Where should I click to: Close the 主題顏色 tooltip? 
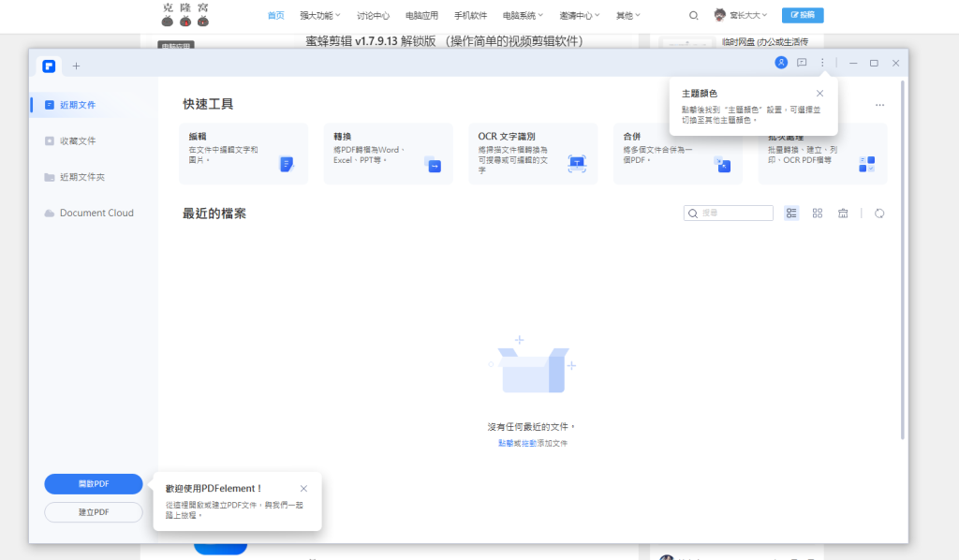820,94
